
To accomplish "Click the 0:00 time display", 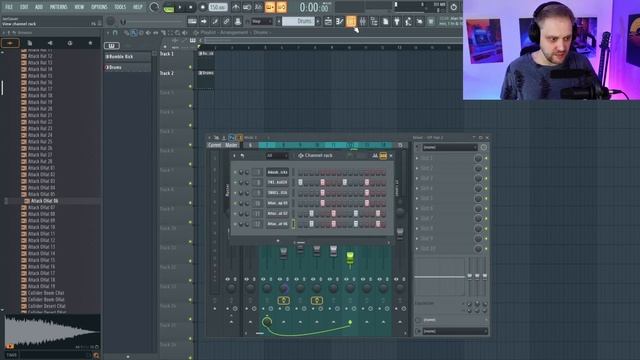I will (315, 7).
